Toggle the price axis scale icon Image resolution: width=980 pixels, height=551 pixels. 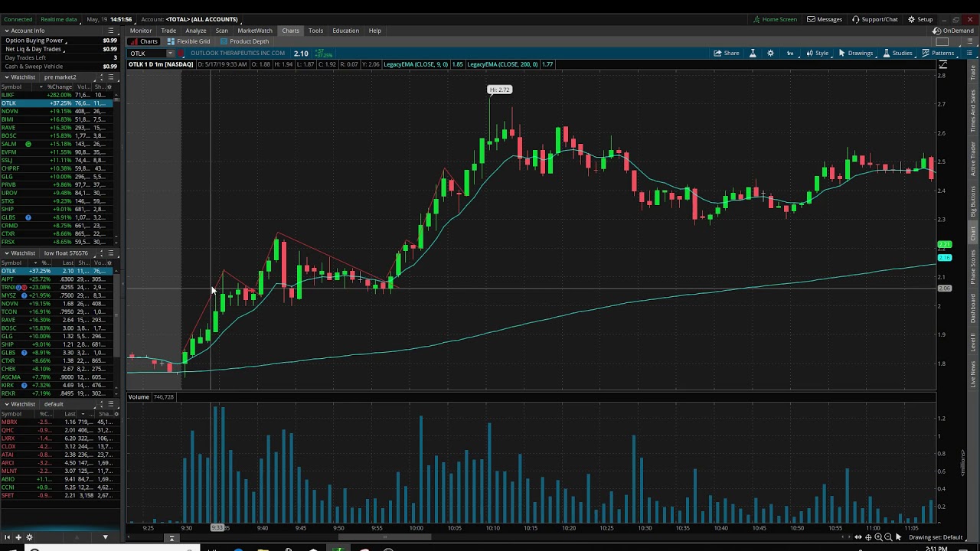pos(943,64)
